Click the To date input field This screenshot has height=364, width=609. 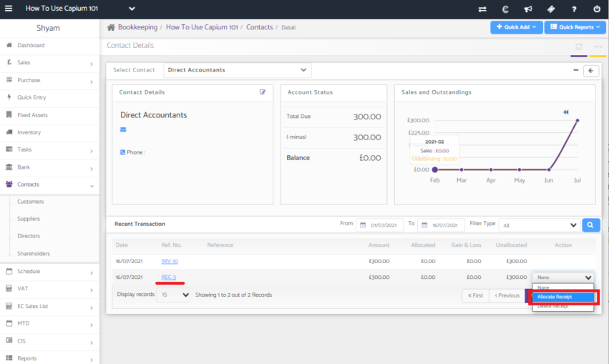pyautogui.click(x=441, y=225)
